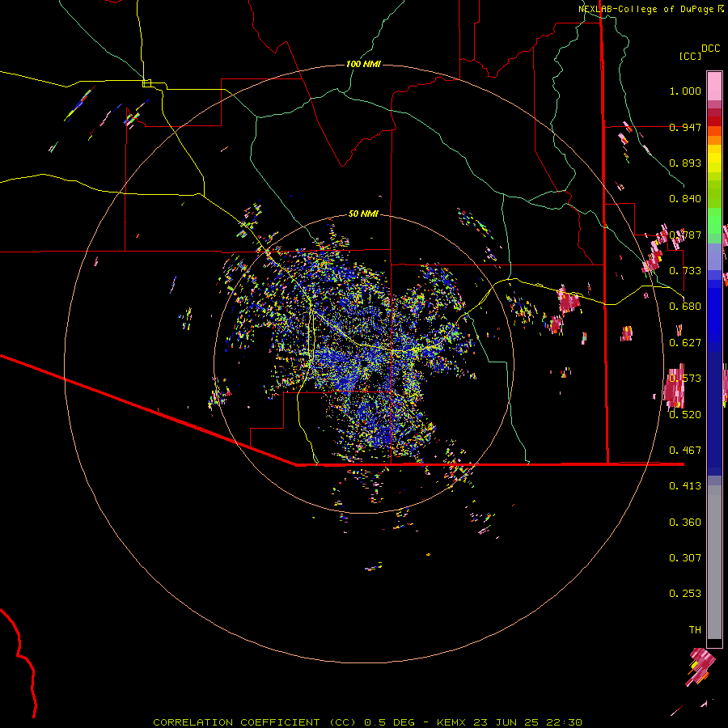
Task: Select the 0.307 legend value
Action: [x=685, y=558]
